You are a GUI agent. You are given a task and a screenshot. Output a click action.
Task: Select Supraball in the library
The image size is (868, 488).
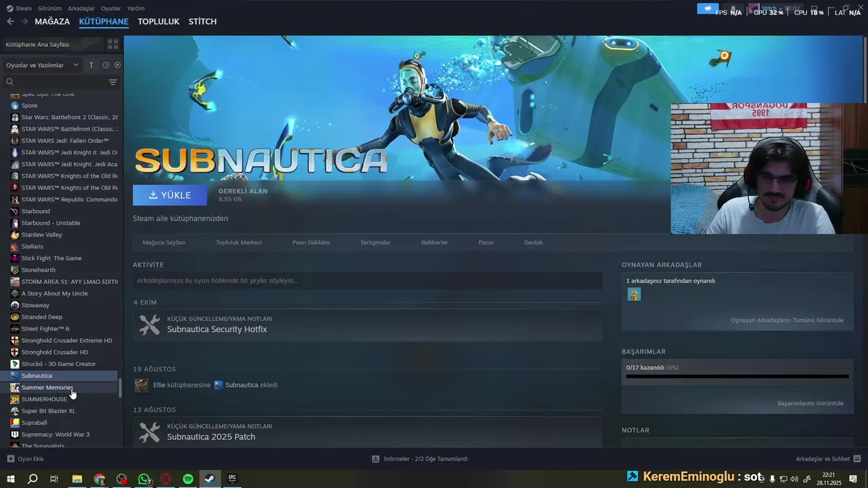coord(34,423)
